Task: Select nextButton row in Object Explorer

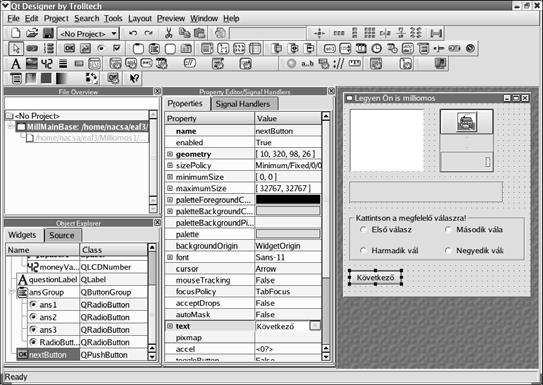Action: 82,355
